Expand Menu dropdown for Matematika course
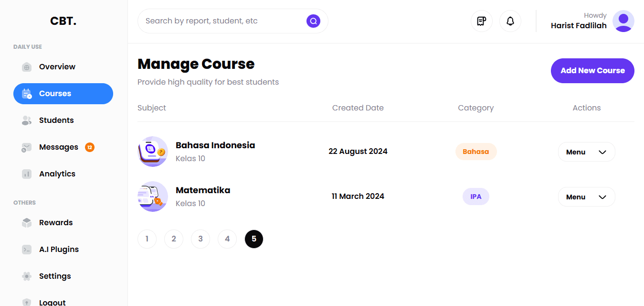This screenshot has height=306, width=644. click(586, 197)
